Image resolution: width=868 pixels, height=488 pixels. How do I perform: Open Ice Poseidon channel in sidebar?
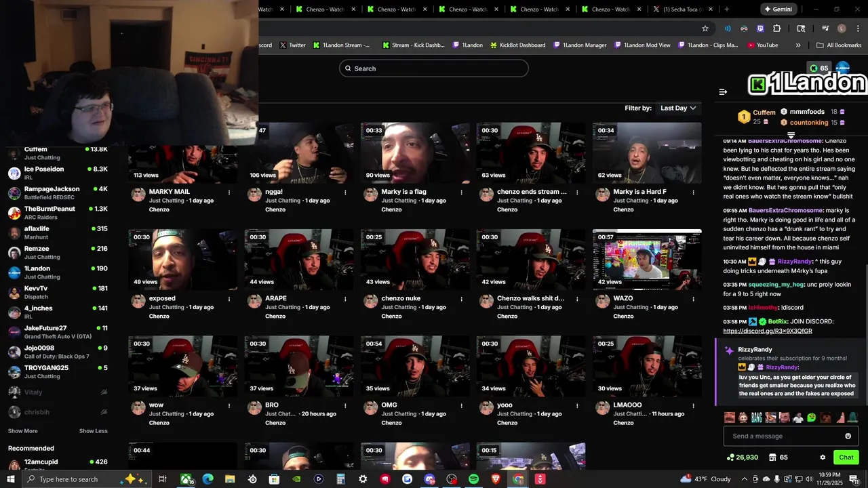pos(58,173)
